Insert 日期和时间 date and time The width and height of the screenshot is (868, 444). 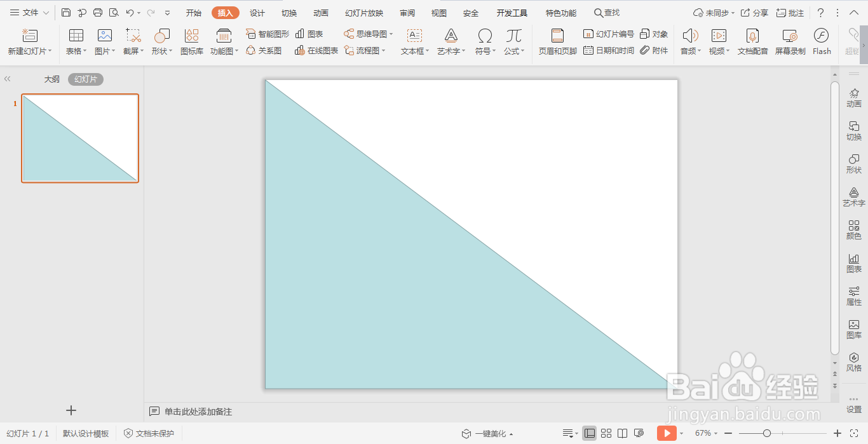tap(609, 50)
